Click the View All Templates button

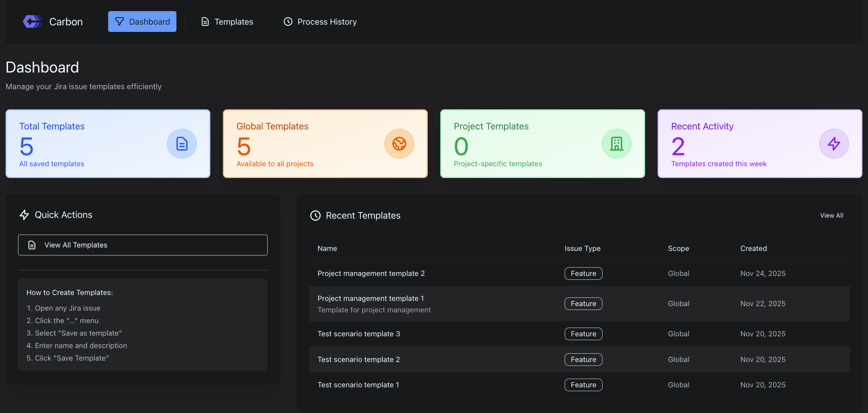142,245
